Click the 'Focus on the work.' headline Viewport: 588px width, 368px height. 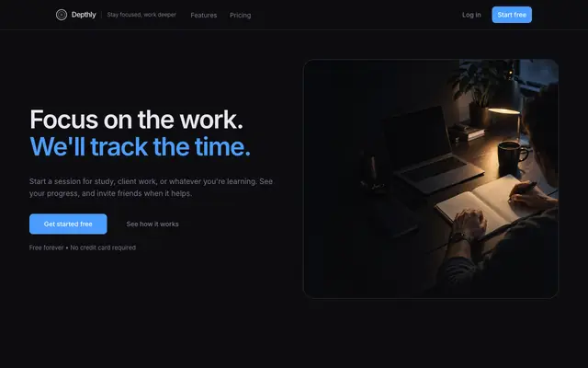[x=137, y=120]
